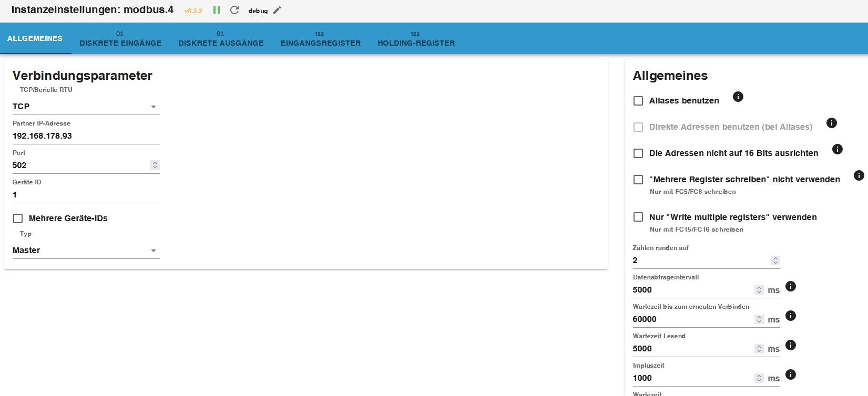This screenshot has height=396, width=868.
Task: Click the debug log level label
Action: click(258, 11)
